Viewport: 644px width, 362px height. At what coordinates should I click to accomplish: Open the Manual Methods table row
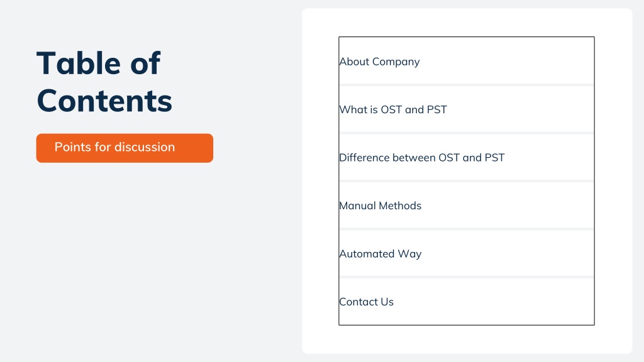[467, 206]
